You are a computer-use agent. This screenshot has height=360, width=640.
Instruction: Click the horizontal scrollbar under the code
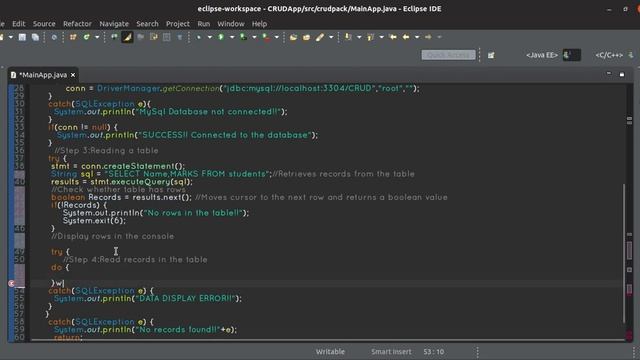pyautogui.click(x=327, y=340)
